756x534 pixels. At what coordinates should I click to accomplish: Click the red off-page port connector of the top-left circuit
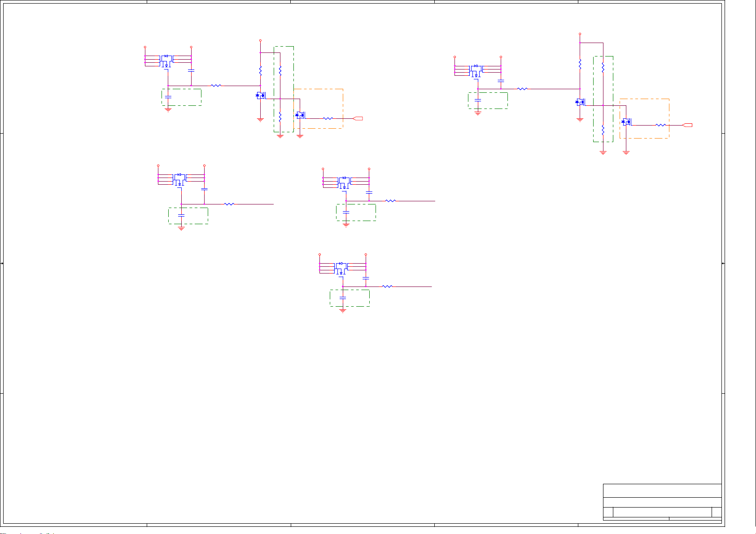pyautogui.click(x=358, y=118)
